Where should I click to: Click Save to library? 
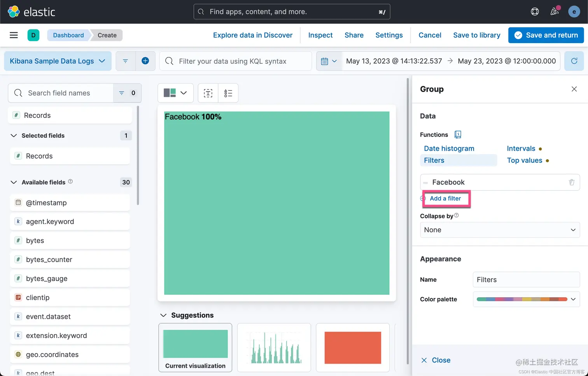[477, 35]
